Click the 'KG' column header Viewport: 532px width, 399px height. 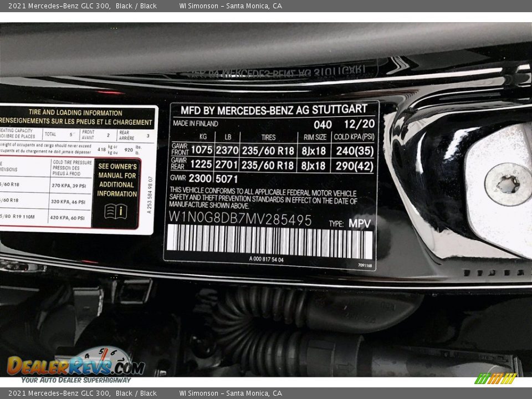[203, 136]
